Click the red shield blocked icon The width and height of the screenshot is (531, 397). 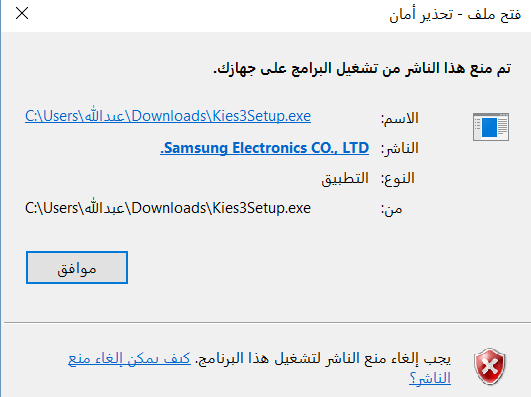point(490,366)
